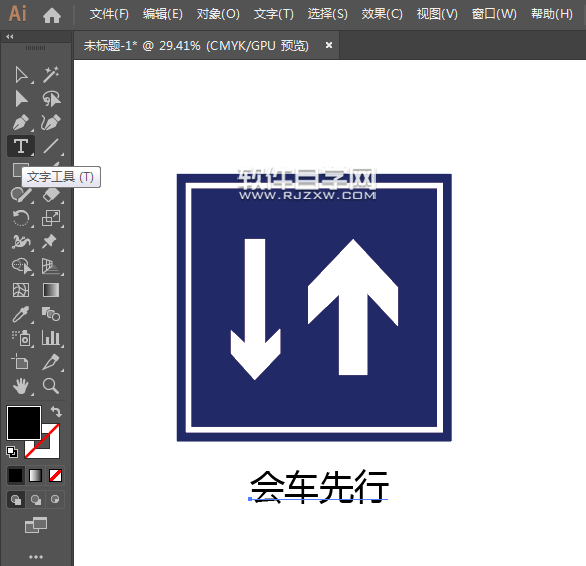Image resolution: width=586 pixels, height=566 pixels.
Task: Select the Selection tool (black arrow outline)
Action: 21,75
